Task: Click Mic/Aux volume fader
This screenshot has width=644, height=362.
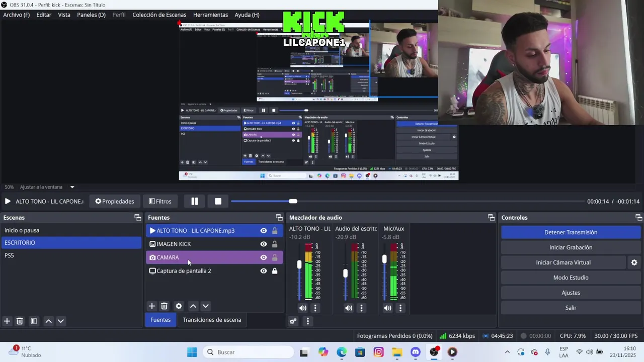Action: tap(384, 259)
